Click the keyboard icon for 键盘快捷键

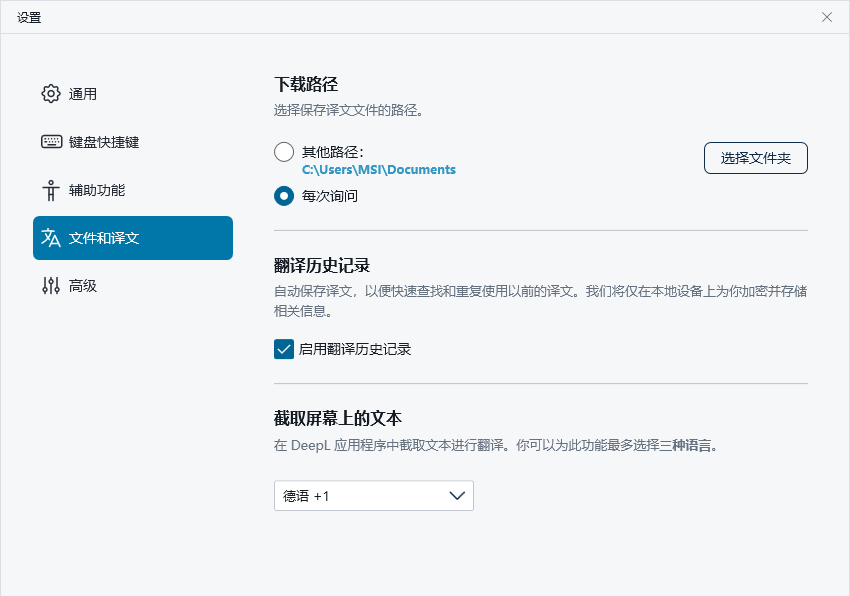pyautogui.click(x=51, y=142)
